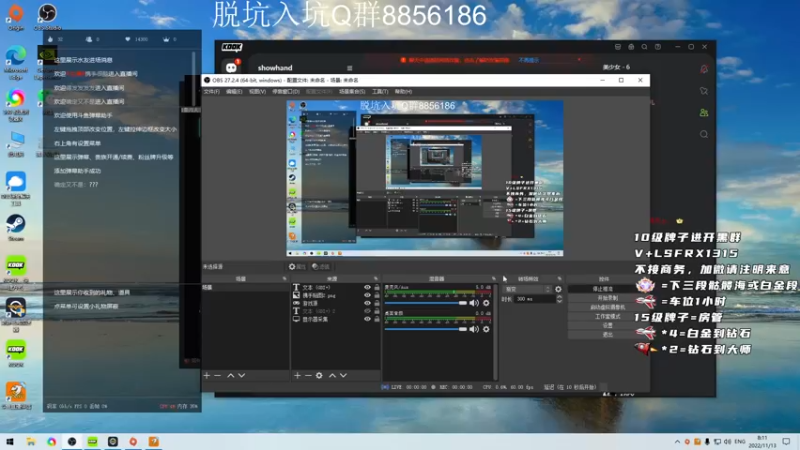This screenshot has width=800, height=450.
Task: Adjust transition duration stepper arrows
Action: click(559, 299)
